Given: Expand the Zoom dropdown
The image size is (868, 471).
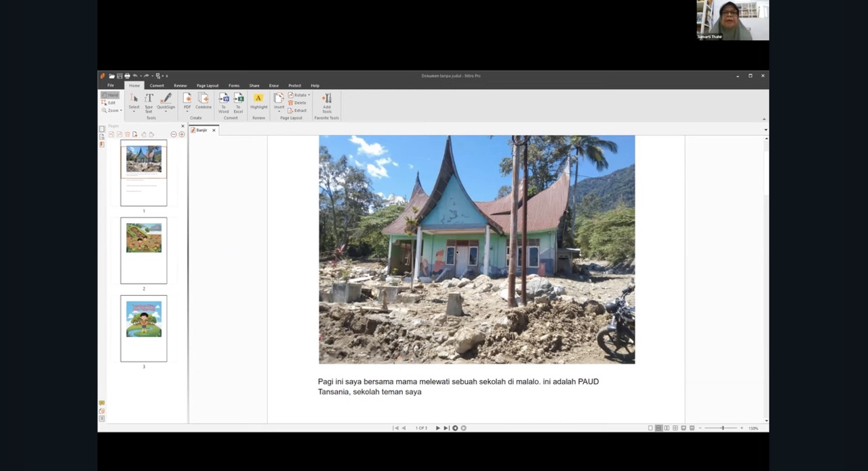Looking at the screenshot, I should 113,110.
